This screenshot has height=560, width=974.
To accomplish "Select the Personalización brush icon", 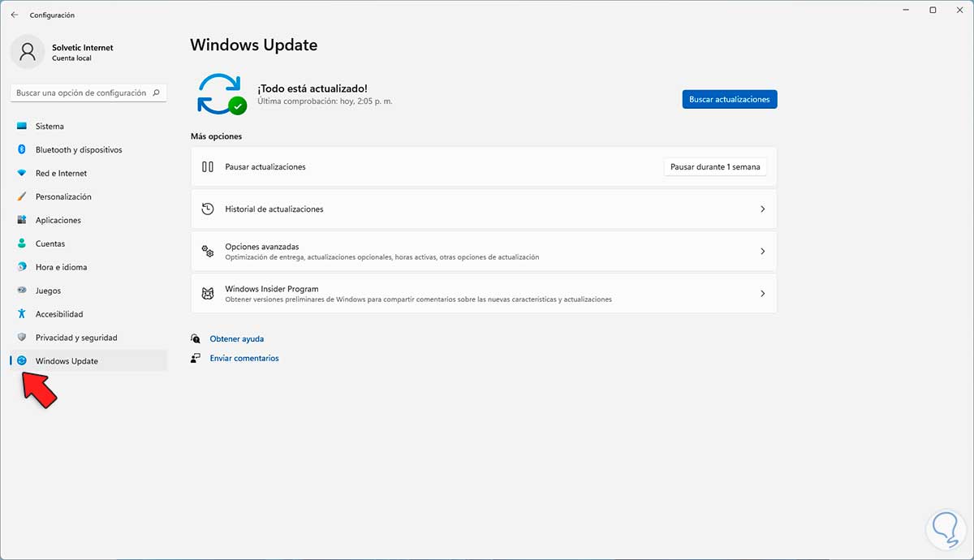I will (x=21, y=197).
